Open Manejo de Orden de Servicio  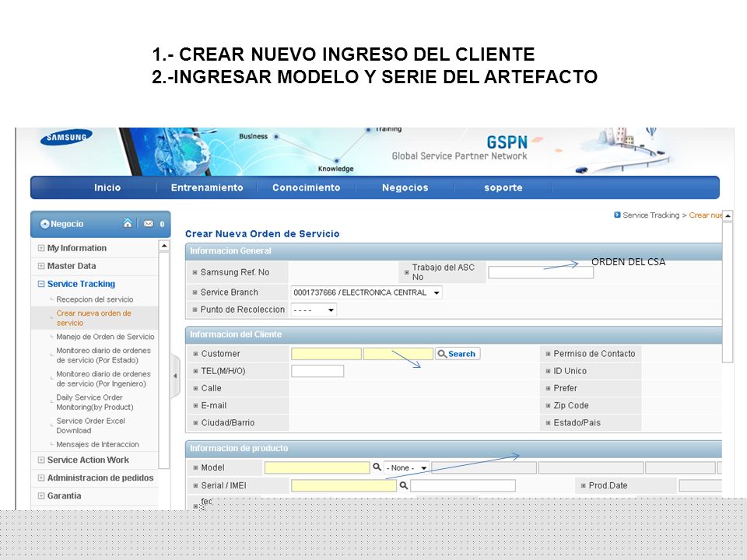point(105,337)
